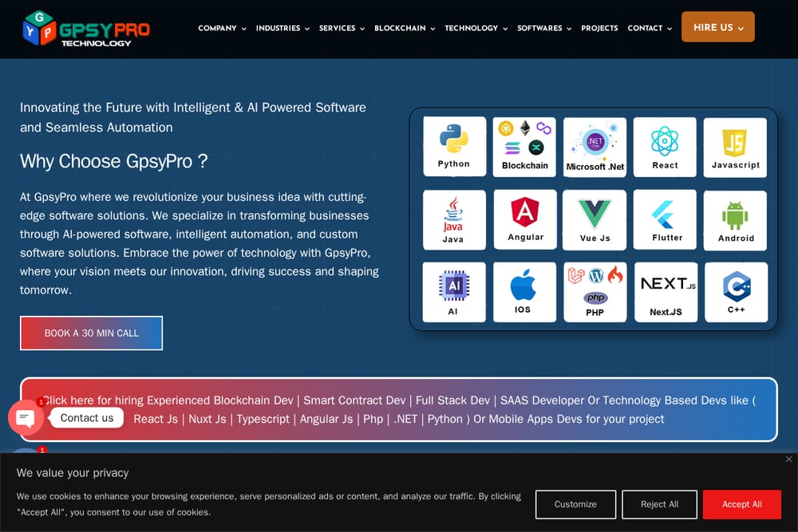Open the Javascript tile
This screenshot has width=798, height=532.
735,148
